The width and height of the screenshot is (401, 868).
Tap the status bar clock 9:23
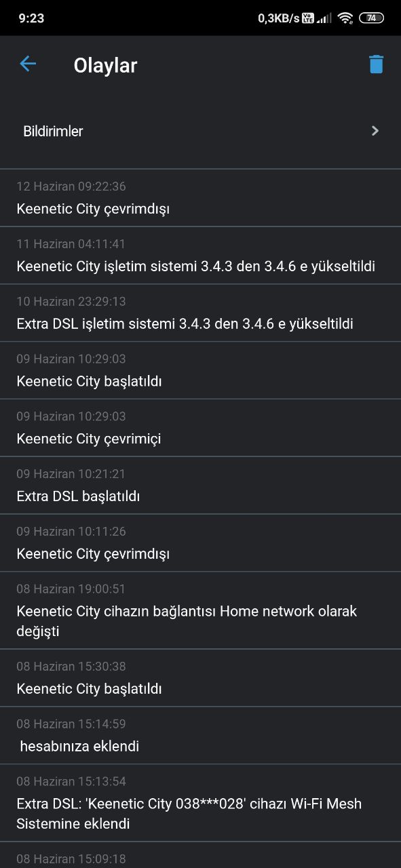[31, 18]
